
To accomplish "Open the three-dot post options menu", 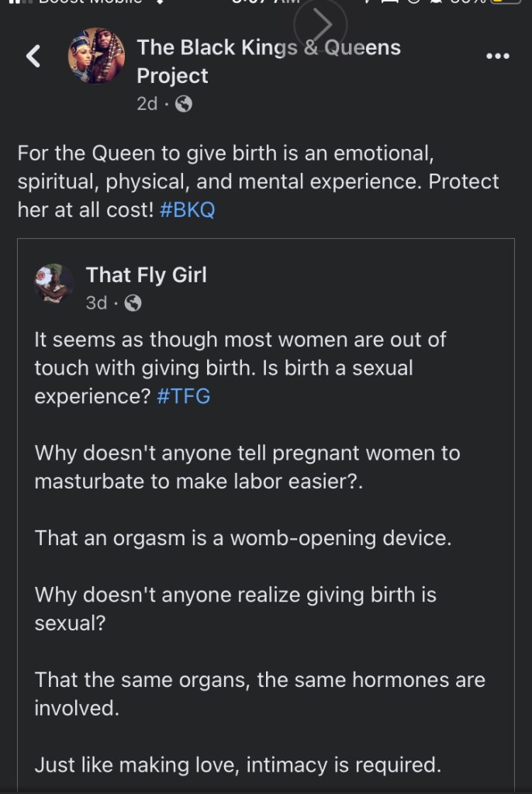I will pyautogui.click(x=497, y=56).
